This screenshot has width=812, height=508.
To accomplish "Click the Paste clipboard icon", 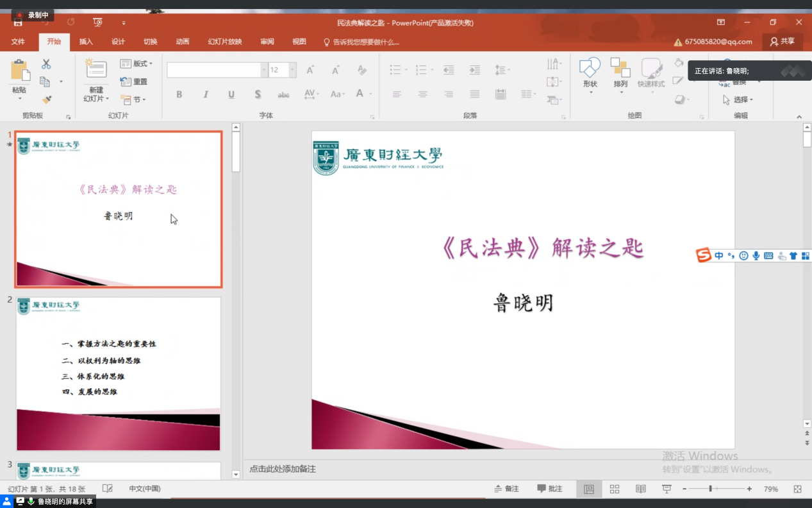I will [x=20, y=71].
